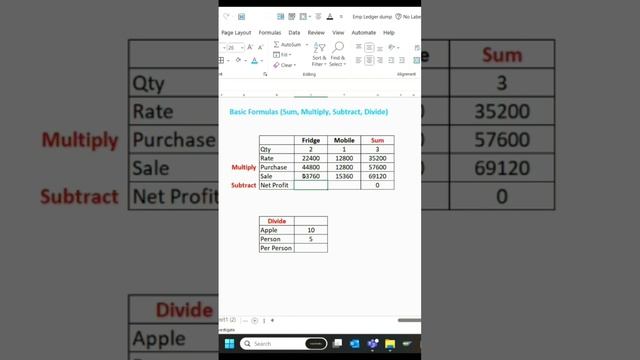
Task: Select the Emp Ledger dump title
Action: click(372, 17)
